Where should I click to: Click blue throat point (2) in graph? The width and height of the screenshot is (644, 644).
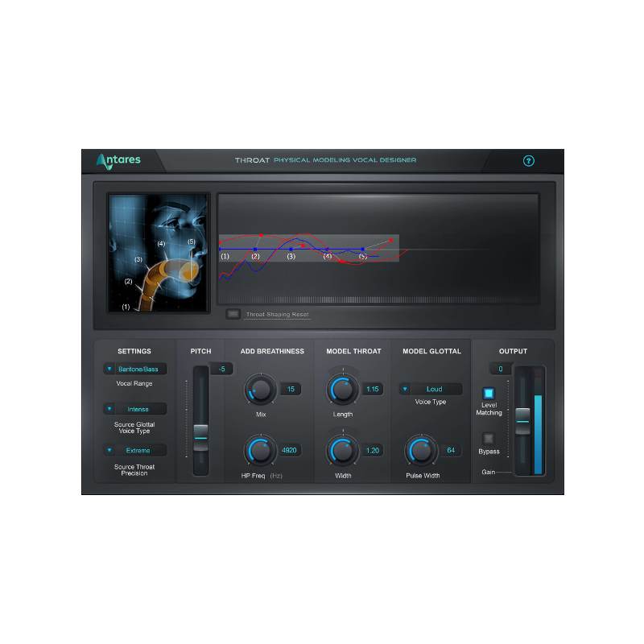255,250
